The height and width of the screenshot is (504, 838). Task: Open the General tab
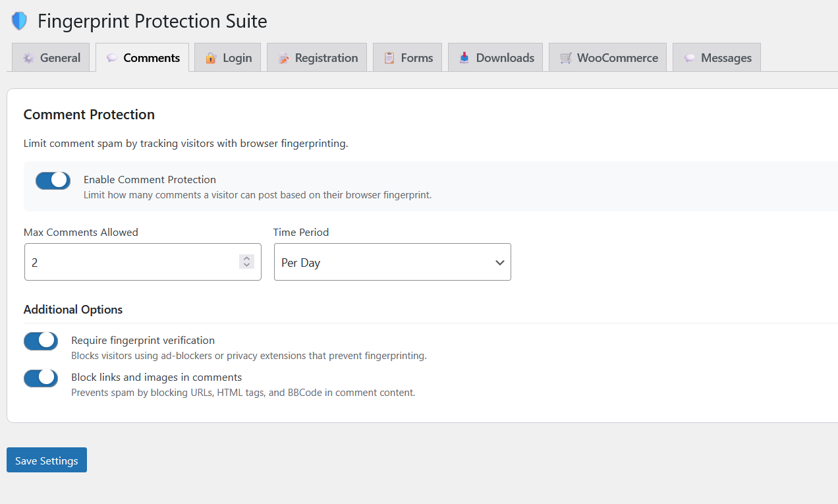51,57
